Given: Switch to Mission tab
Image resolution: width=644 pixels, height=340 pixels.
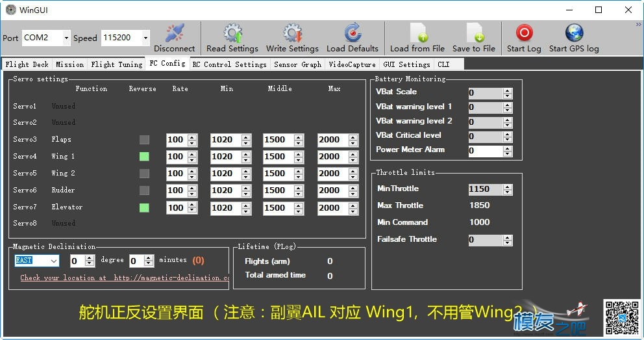Looking at the screenshot, I should (70, 64).
